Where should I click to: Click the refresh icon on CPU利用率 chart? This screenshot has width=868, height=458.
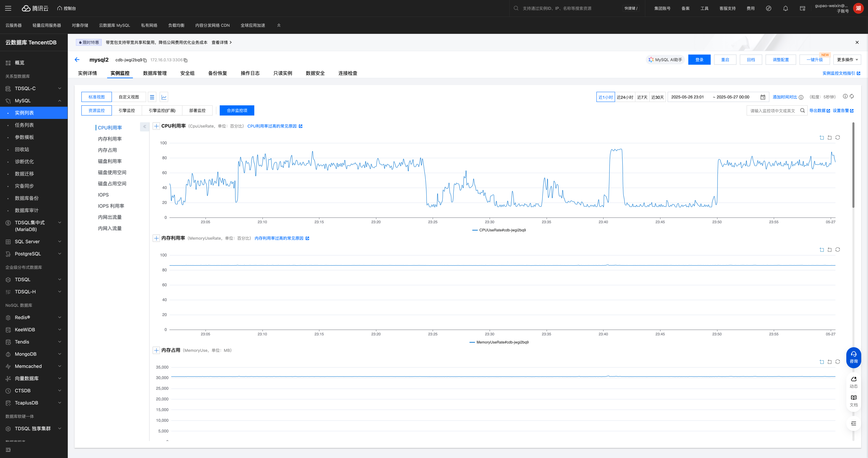tap(837, 137)
